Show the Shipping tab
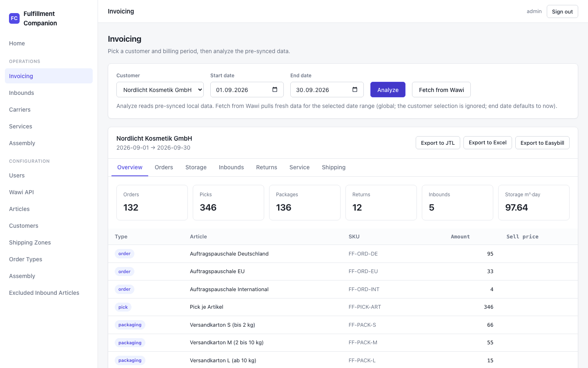This screenshot has width=588, height=368. coord(334,167)
